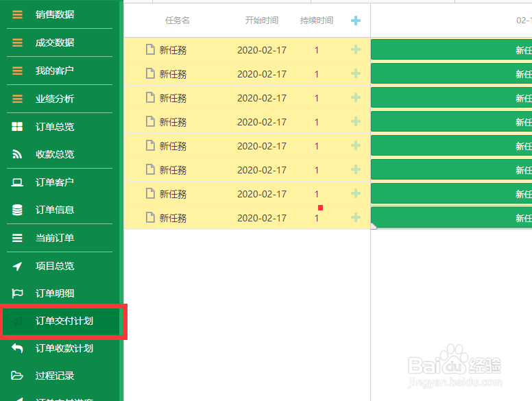Click the 持续时间 column header
This screenshot has width=532, height=401.
coord(317,21)
